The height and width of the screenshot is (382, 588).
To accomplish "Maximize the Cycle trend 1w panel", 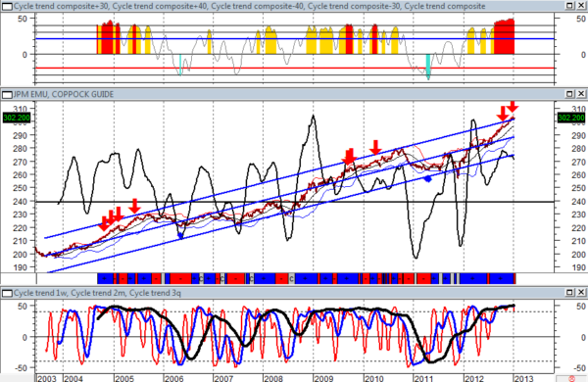I will coord(569,292).
